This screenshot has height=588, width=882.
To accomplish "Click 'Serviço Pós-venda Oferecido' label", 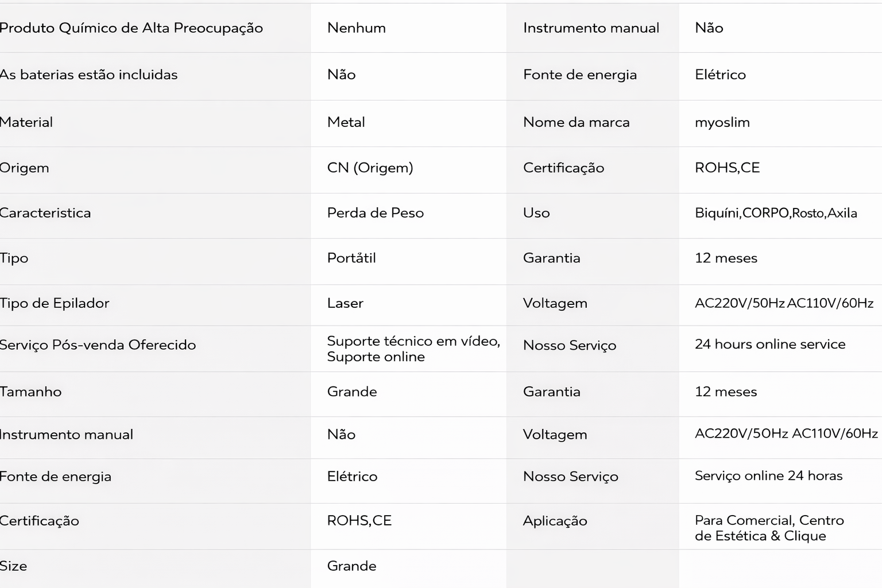I will click(98, 345).
